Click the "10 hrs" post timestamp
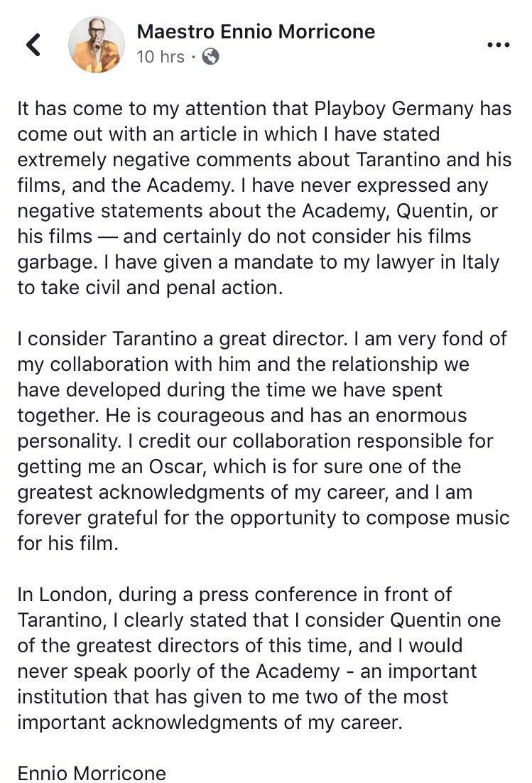The width and height of the screenshot is (532, 783). point(160,57)
